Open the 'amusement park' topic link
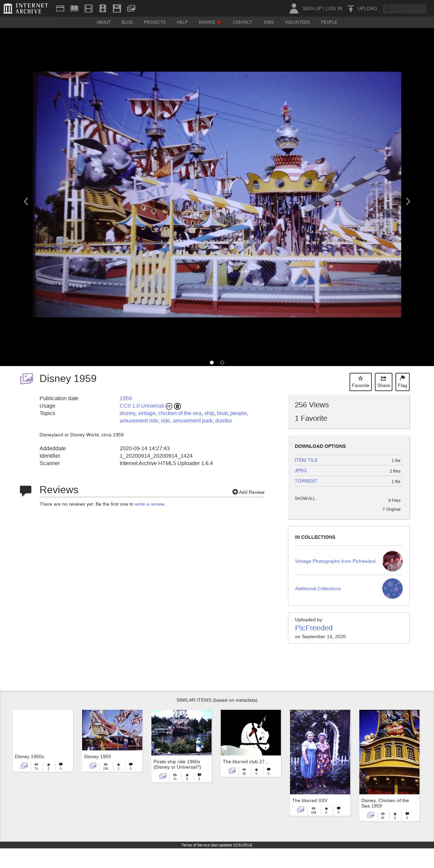This screenshot has height=868, width=434. pyautogui.click(x=193, y=420)
